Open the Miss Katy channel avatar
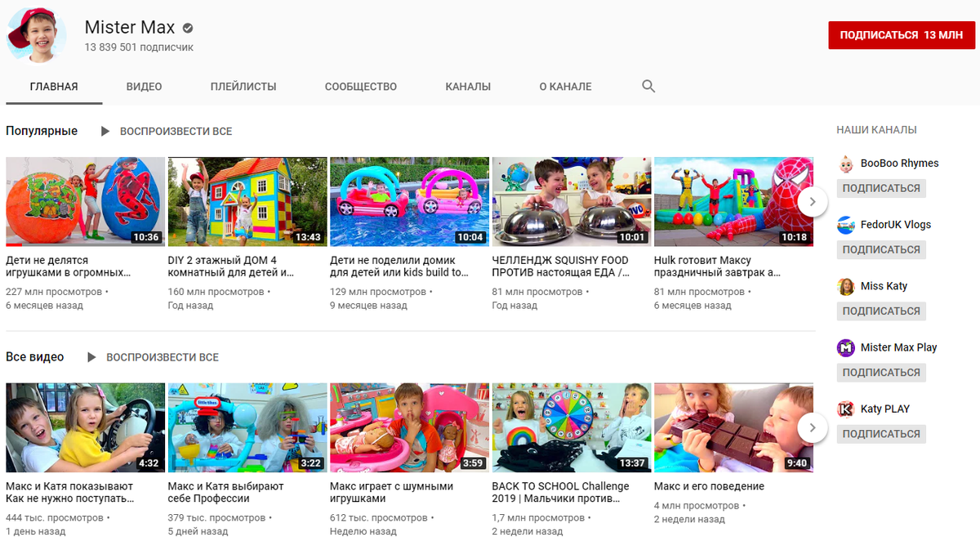 847,285
